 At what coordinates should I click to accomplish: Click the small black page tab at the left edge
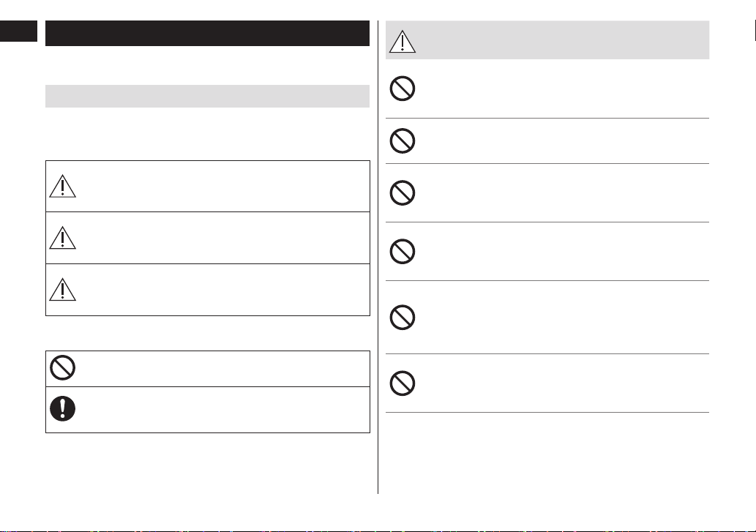pos(18,31)
